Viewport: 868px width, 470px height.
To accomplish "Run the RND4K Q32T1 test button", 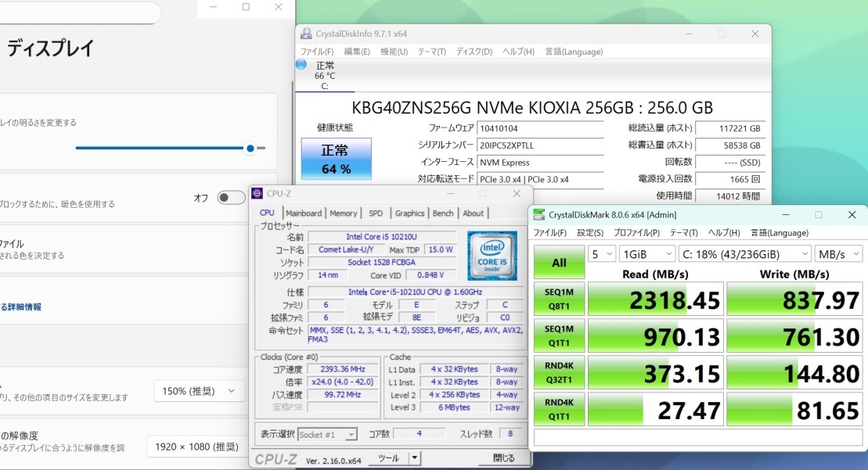I will (559, 372).
